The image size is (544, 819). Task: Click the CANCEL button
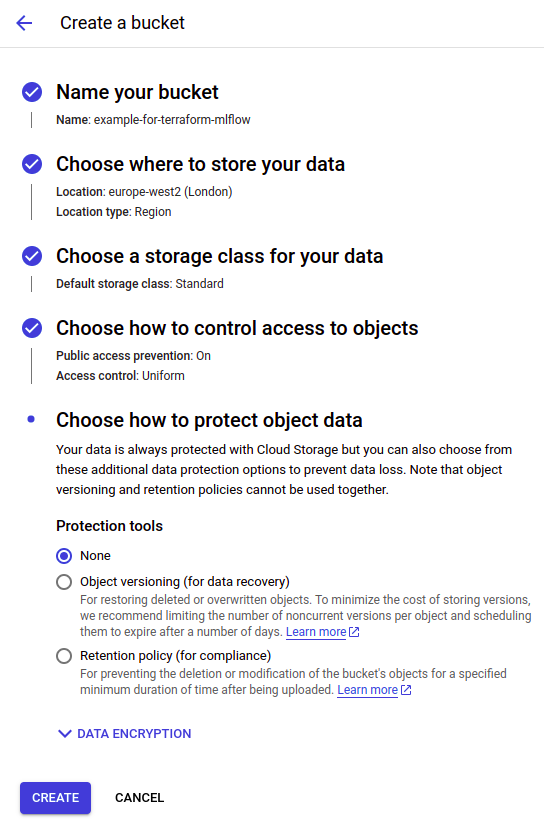click(x=139, y=798)
